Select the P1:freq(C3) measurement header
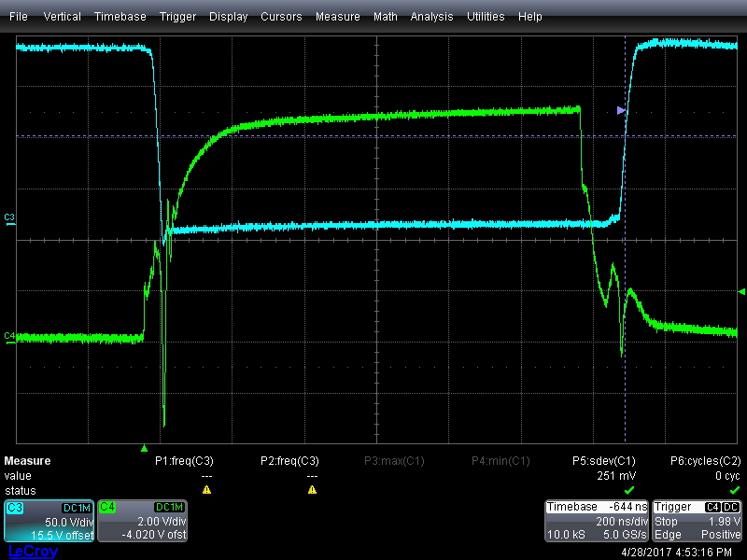The image size is (747, 560). [x=184, y=461]
